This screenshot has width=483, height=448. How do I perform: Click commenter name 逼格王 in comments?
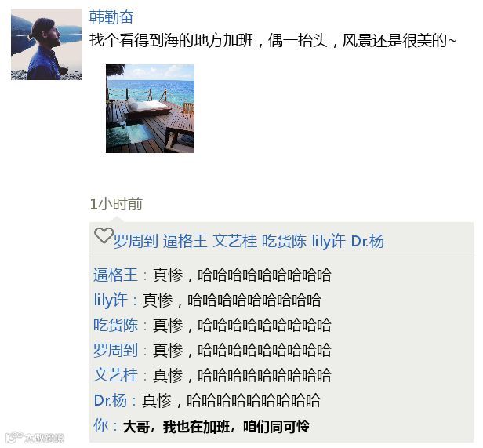point(115,275)
